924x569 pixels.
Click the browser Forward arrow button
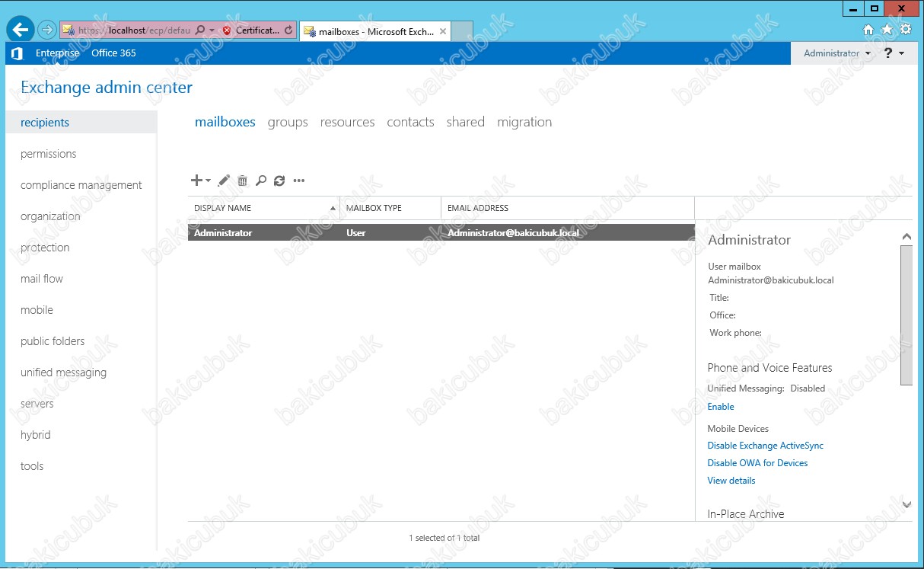(x=47, y=30)
